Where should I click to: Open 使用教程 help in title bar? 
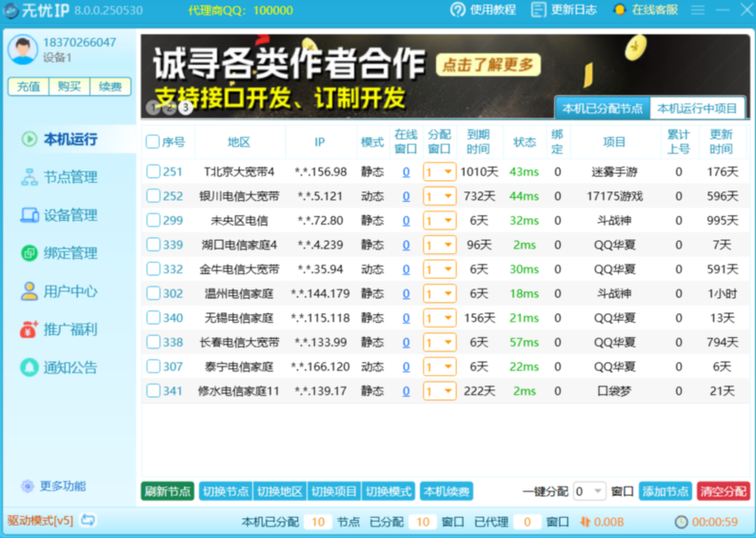coord(483,10)
